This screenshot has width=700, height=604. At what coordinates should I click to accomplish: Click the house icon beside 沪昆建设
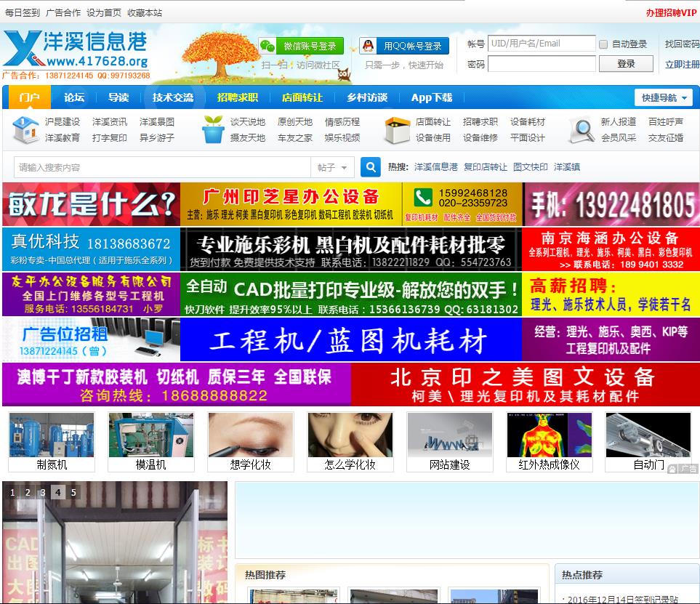click(x=25, y=130)
